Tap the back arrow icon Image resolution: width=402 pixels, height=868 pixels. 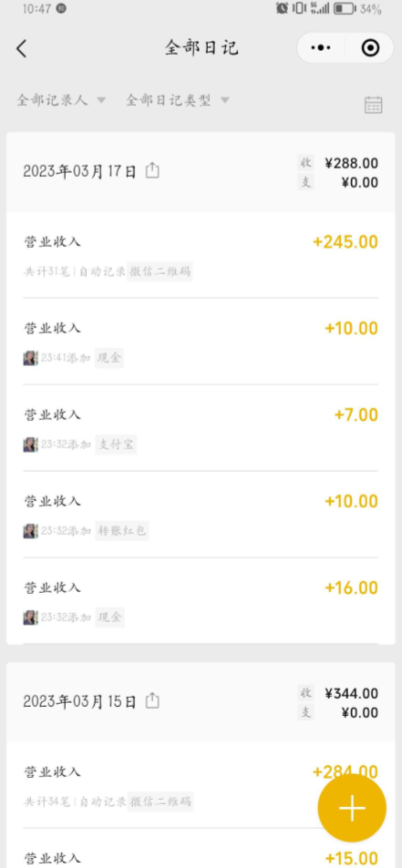click(x=21, y=48)
